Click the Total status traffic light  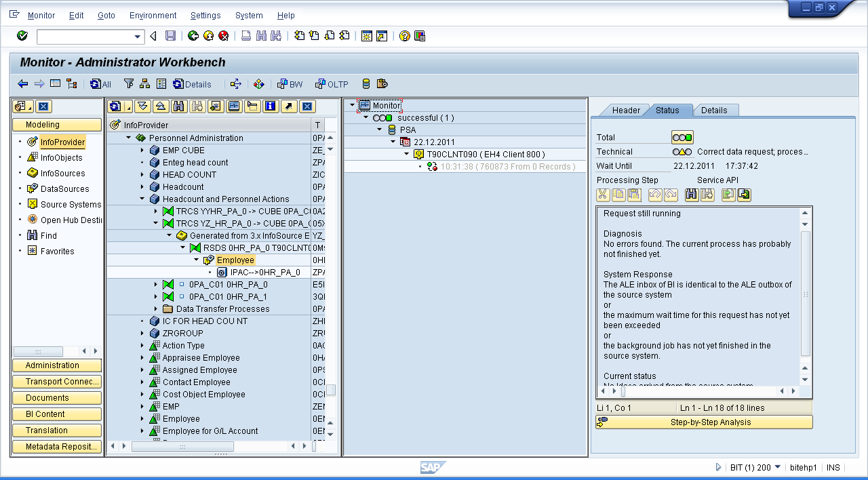[682, 138]
